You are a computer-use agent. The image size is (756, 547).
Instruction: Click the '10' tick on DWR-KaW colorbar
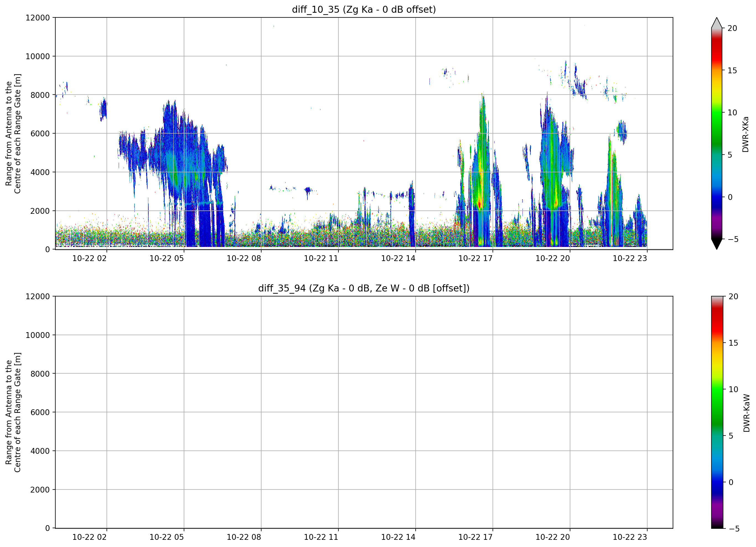point(733,389)
